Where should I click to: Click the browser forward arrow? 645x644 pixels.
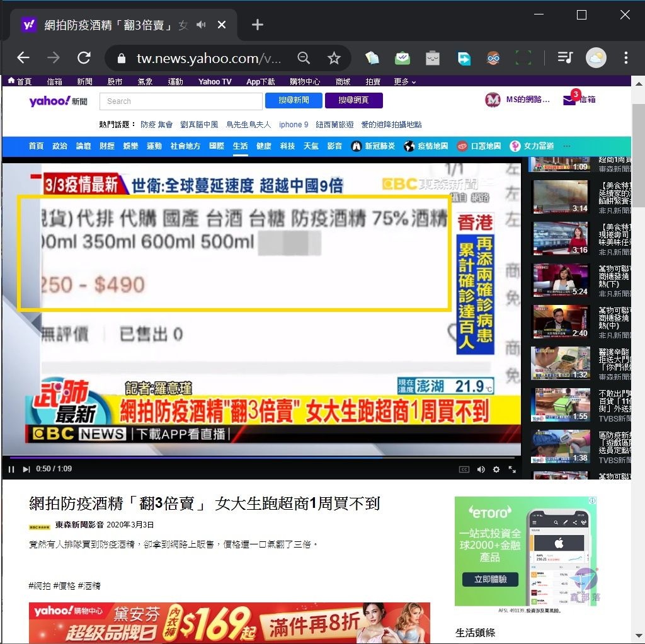click(54, 57)
